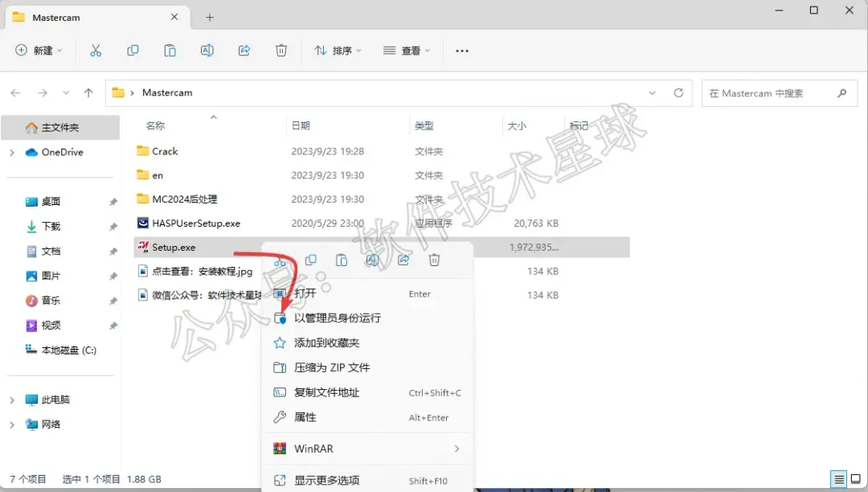The height and width of the screenshot is (492, 868).
Task: Open the WinRAR context menu entry
Action: click(367, 449)
